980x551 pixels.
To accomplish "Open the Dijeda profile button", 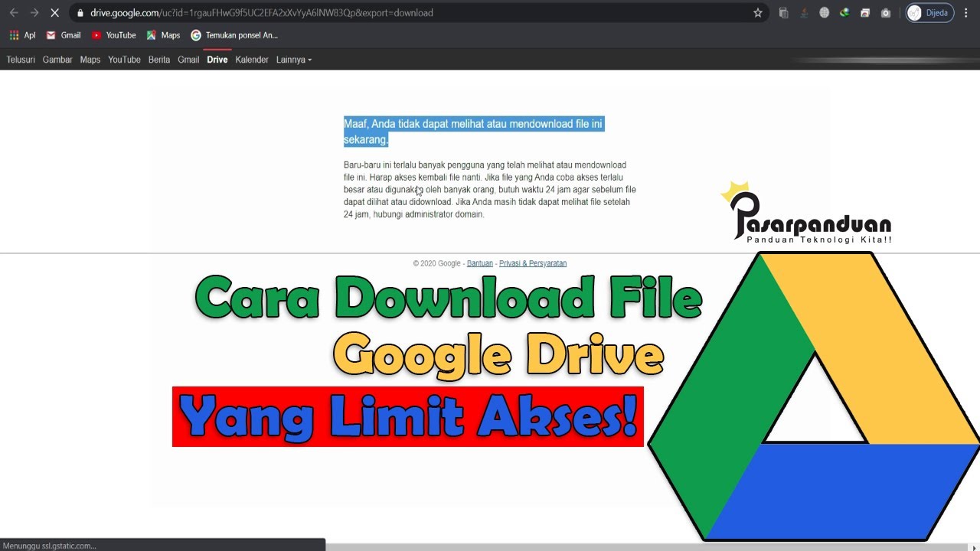I will point(929,12).
